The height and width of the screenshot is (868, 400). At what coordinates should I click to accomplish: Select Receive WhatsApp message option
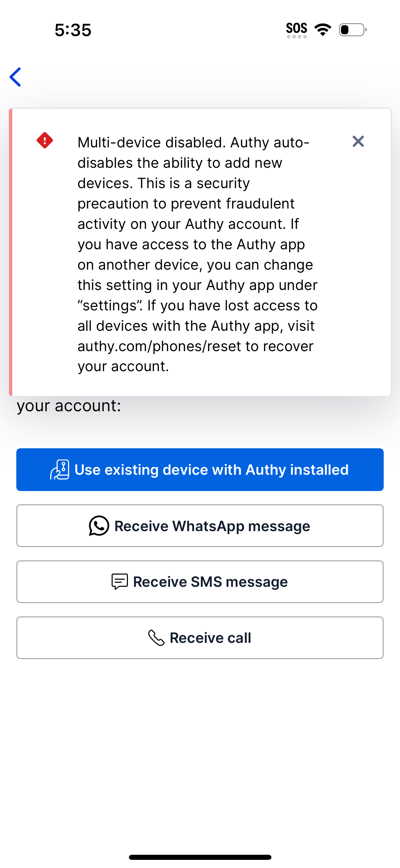[200, 525]
